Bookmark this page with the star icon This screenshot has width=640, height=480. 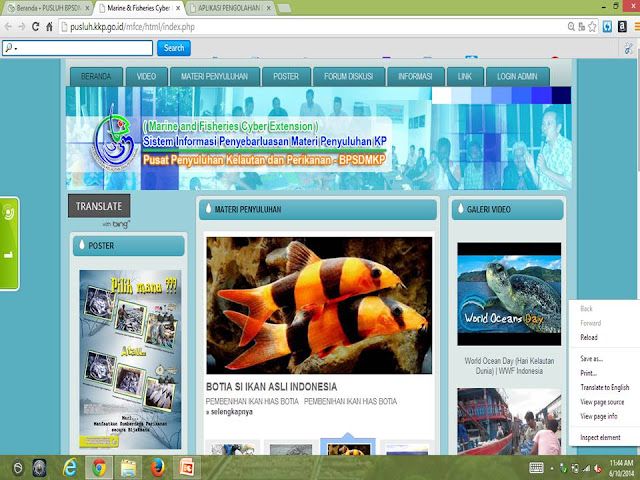pyautogui.click(x=592, y=27)
